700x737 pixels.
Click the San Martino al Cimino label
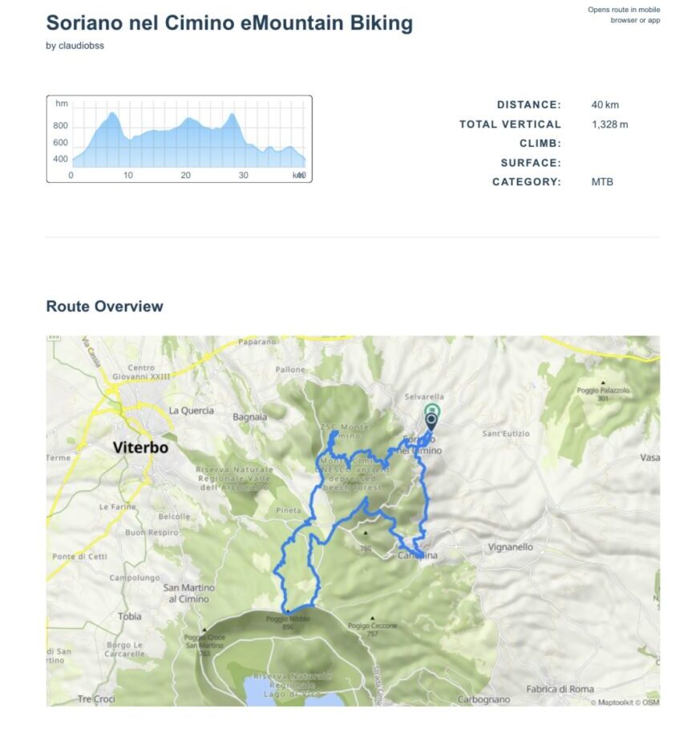pos(189,593)
